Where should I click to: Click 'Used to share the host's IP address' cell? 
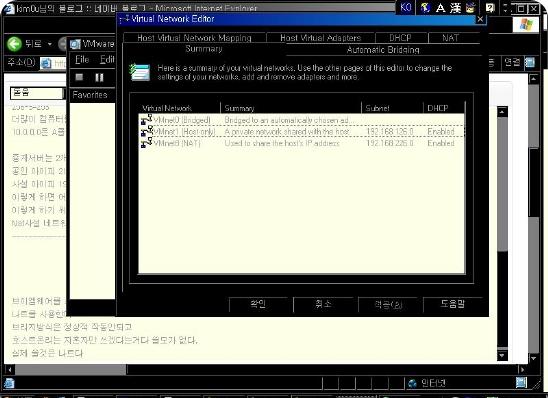coord(282,143)
